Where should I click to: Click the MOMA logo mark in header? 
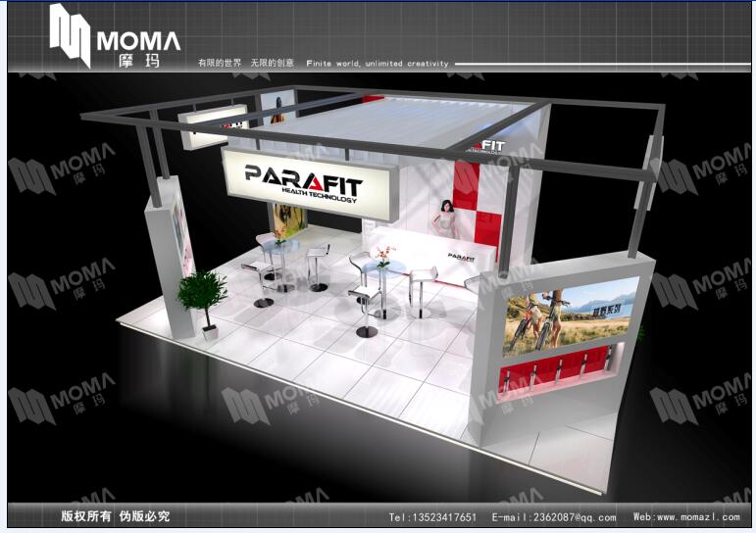(70, 35)
